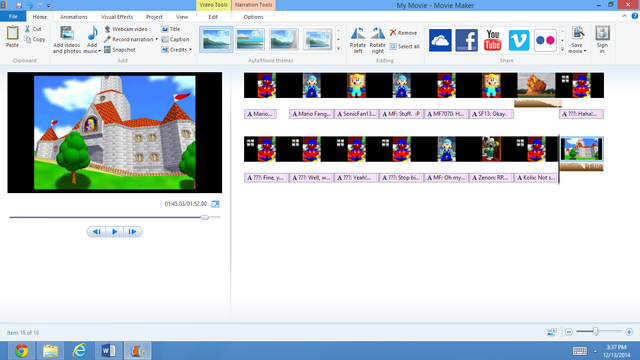Take a Snapshot of the preview
Image resolution: width=640 pixels, height=360 pixels.
[120, 50]
